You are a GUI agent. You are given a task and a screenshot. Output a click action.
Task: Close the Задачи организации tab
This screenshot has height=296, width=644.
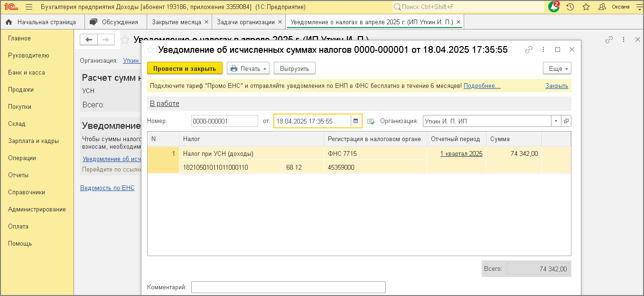pyautogui.click(x=280, y=22)
